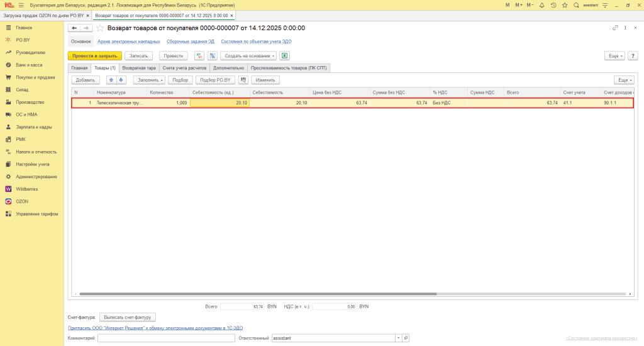
Task: Open table's Еще menu
Action: click(x=624, y=80)
